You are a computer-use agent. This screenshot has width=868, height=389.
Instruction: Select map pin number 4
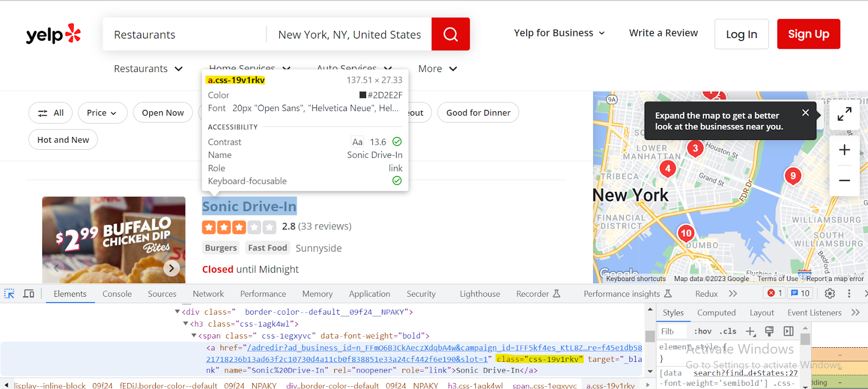click(667, 169)
